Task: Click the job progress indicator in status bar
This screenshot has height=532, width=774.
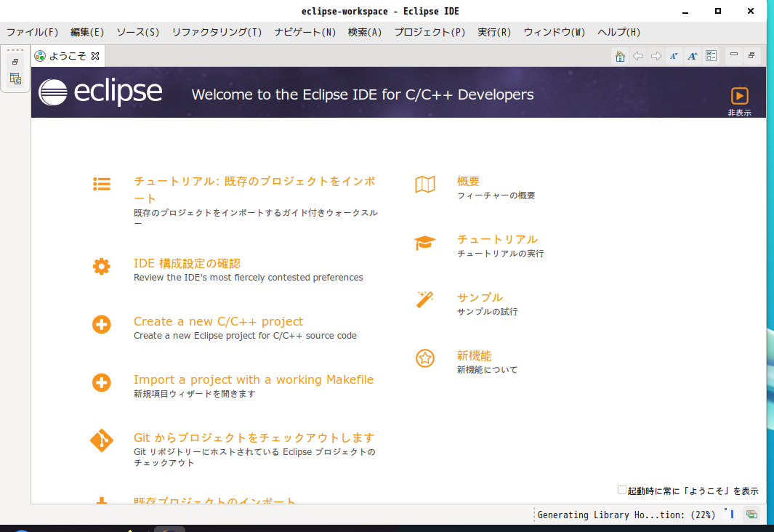Action: click(x=730, y=514)
